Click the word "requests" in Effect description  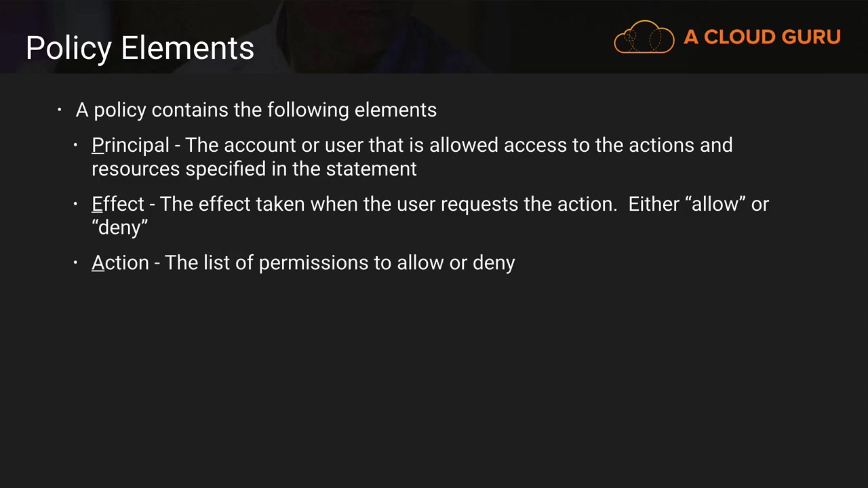click(479, 204)
